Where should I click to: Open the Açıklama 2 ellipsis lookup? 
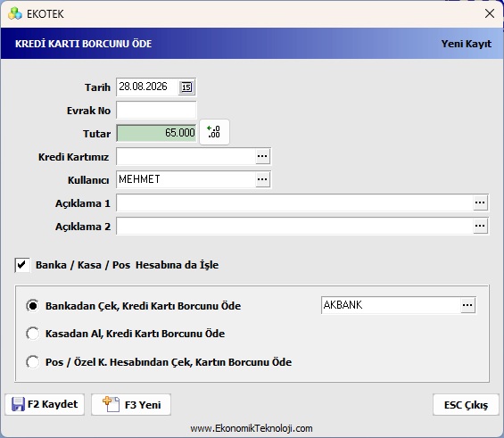point(480,226)
